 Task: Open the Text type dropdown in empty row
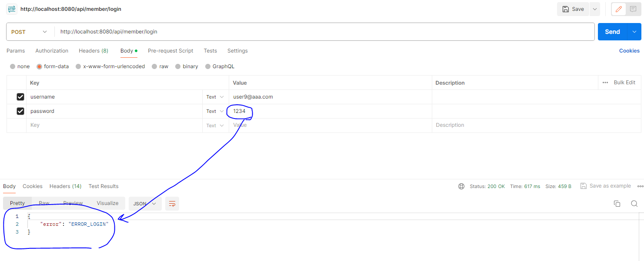point(215,126)
